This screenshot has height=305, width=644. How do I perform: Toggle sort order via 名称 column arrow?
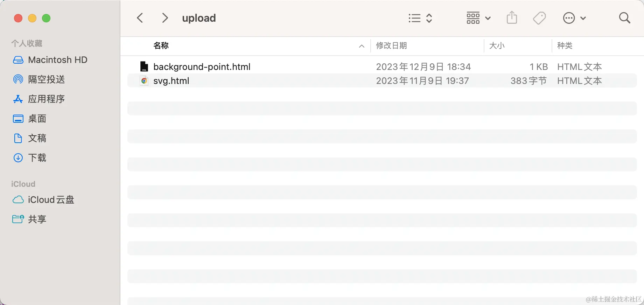362,46
